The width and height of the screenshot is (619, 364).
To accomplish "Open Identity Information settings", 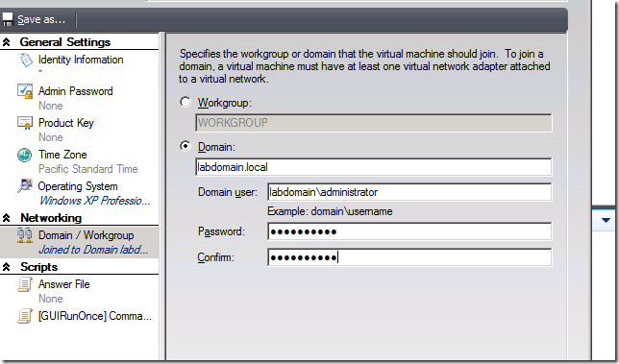I will point(81,60).
